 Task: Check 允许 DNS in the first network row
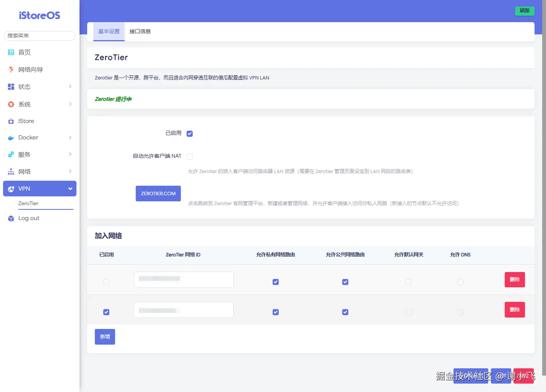point(460,282)
